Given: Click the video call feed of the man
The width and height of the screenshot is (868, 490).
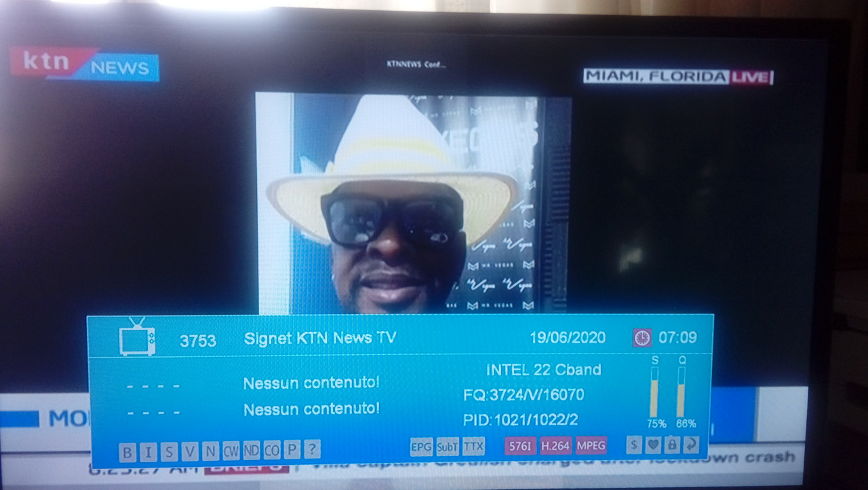Looking at the screenshot, I should (x=412, y=203).
